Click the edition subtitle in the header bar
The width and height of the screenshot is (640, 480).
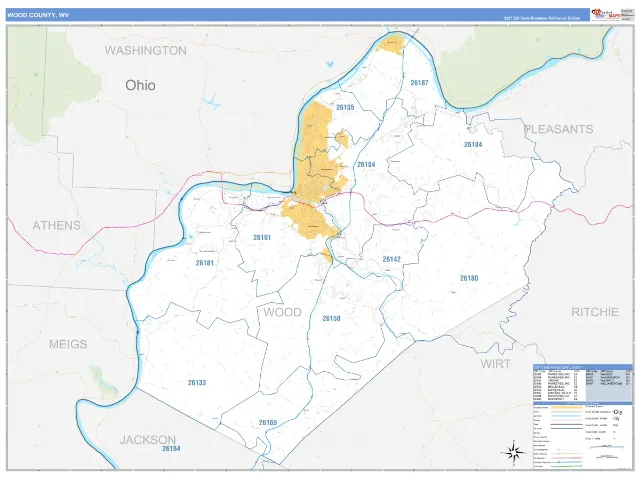click(x=542, y=18)
